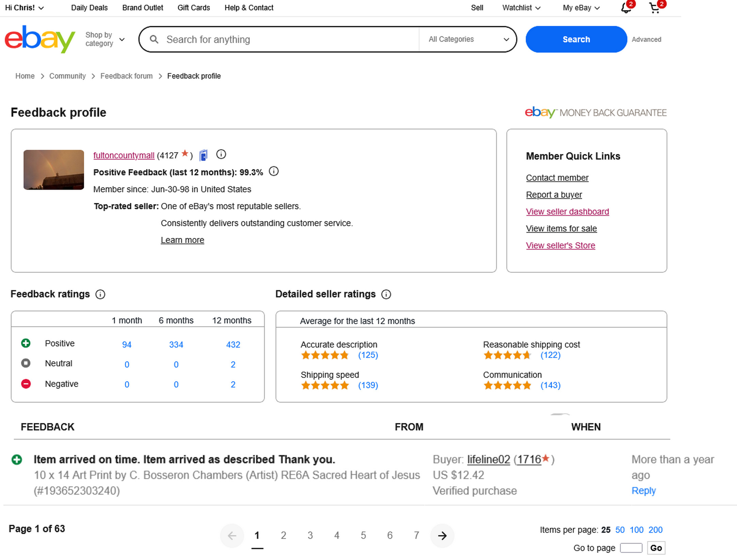Click the info icon next to Detailed seller ratings
Viewport: 737px width, 560px height.
(386, 294)
